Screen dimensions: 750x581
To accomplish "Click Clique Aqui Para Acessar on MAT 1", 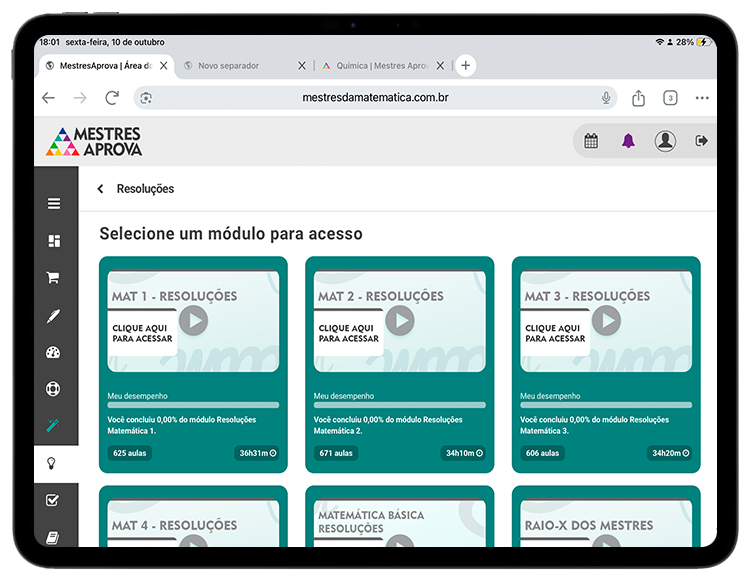I will click(x=142, y=333).
